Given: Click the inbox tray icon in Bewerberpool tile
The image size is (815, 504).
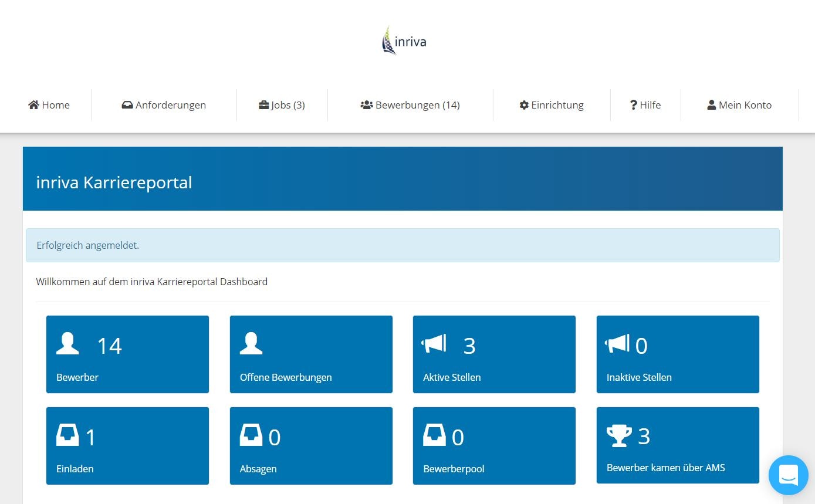Looking at the screenshot, I should 434,435.
